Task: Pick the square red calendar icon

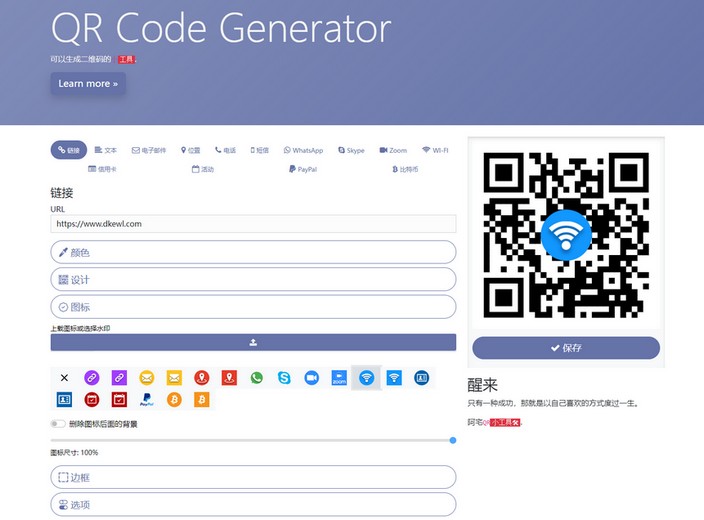Action: [119, 399]
